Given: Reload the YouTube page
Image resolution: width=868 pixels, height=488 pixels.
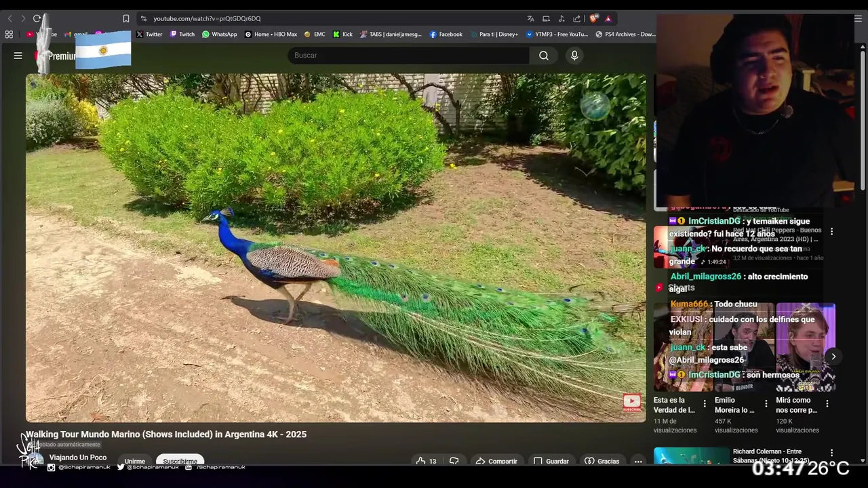Looking at the screenshot, I should click(x=37, y=18).
